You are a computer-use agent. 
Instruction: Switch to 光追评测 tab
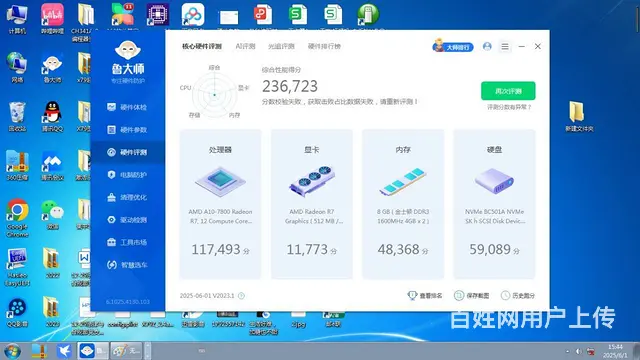[x=281, y=46]
